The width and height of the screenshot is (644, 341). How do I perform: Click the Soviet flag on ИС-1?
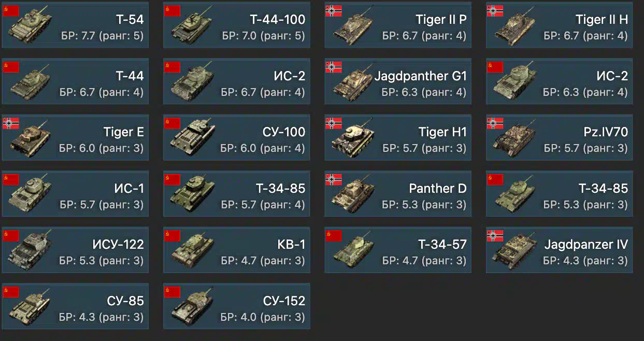tap(11, 179)
